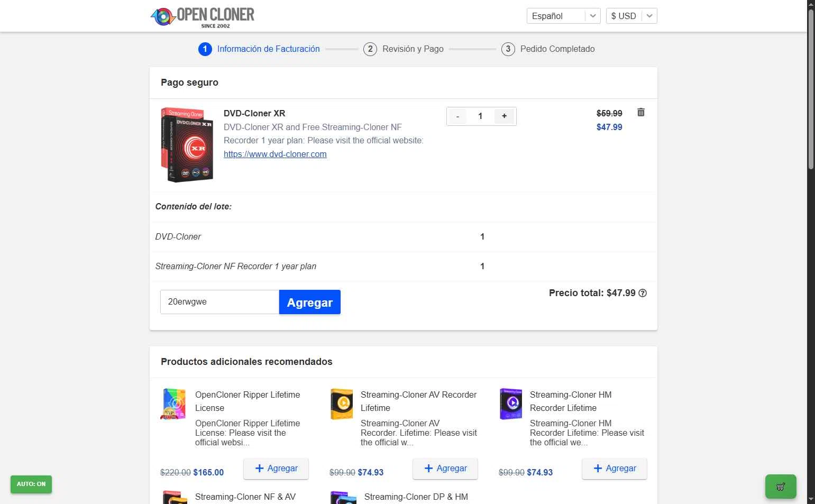This screenshot has width=815, height=504.
Task: Select the Revisión y Pago step label
Action: point(413,49)
